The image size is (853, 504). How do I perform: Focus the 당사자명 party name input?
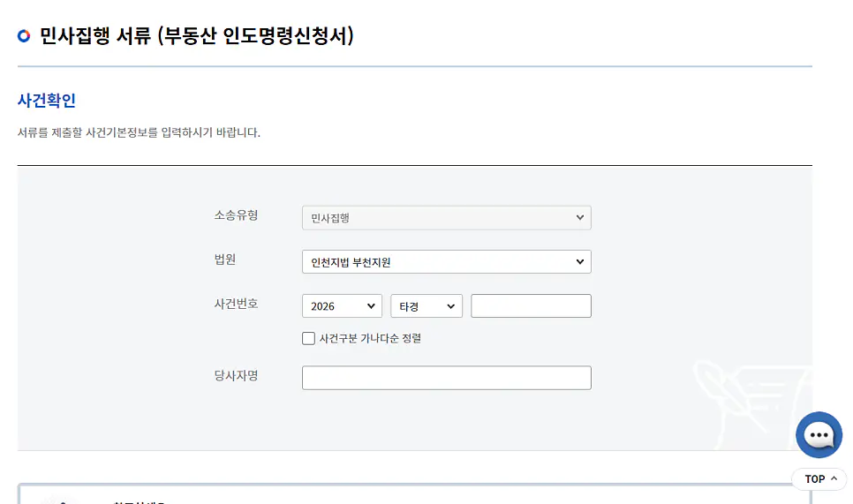coord(447,378)
